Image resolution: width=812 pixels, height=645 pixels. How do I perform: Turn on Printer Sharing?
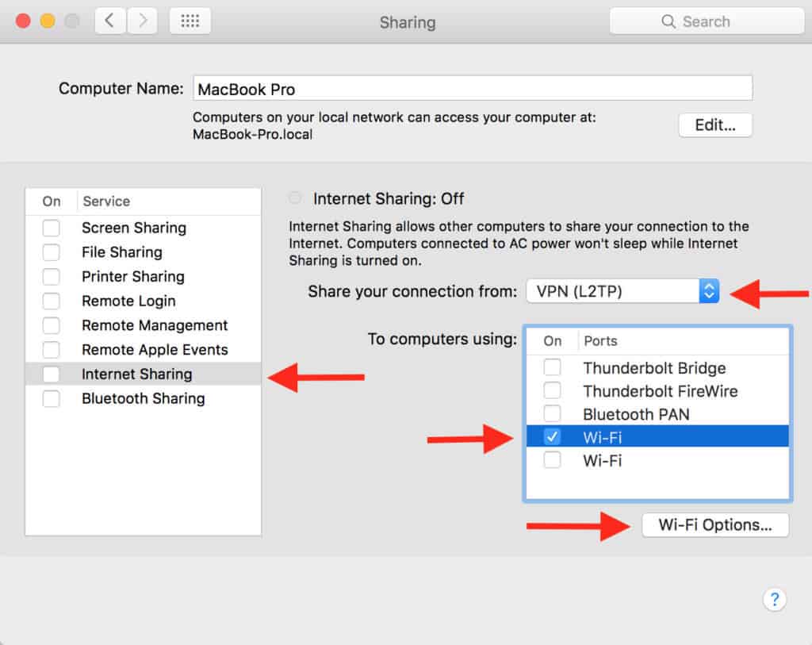coord(51,276)
